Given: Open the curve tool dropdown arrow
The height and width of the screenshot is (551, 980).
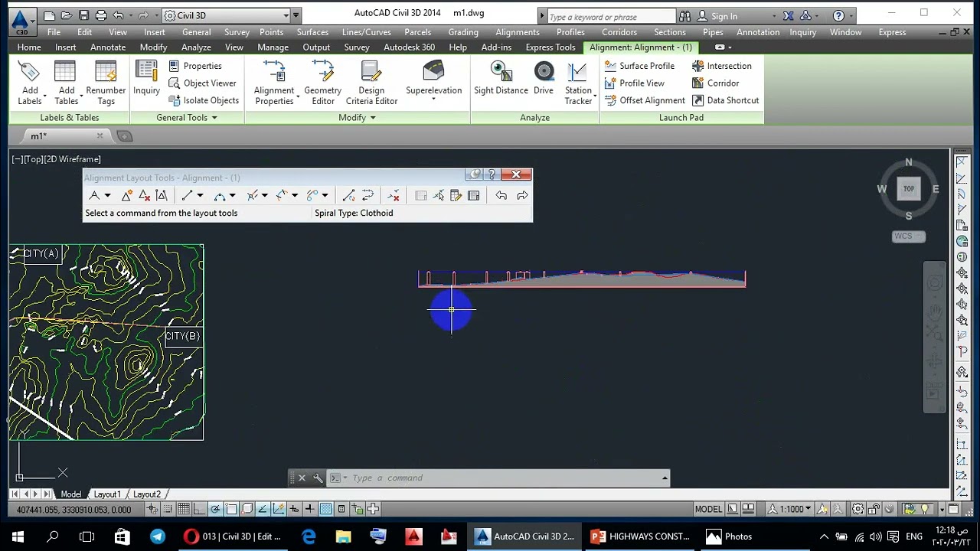Looking at the screenshot, I should pyautogui.click(x=233, y=196).
